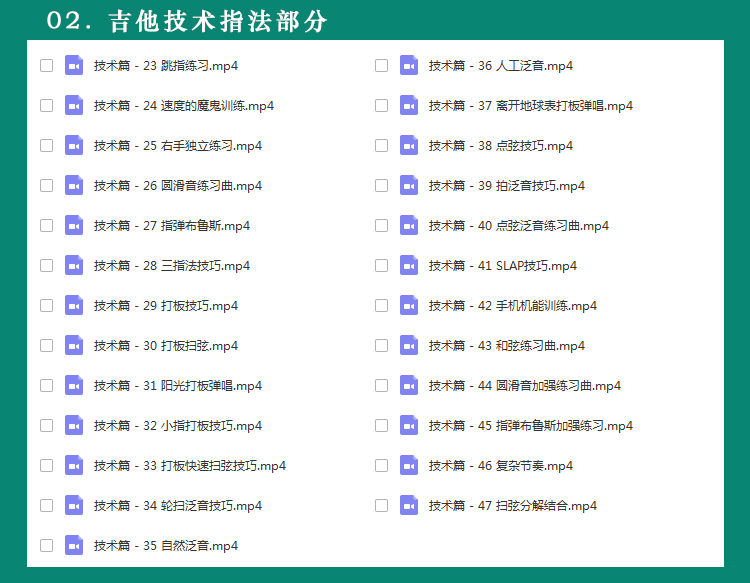The image size is (750, 583).
Task: Enable checkbox next to 46 复杂节奏.mp4
Action: pyautogui.click(x=381, y=466)
